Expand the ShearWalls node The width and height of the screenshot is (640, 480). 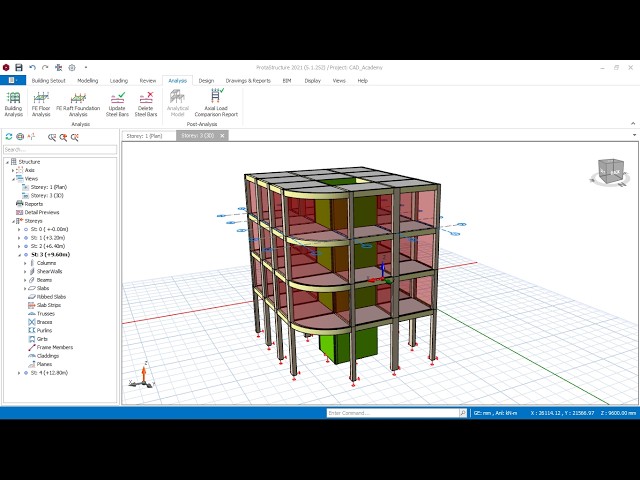tap(25, 271)
